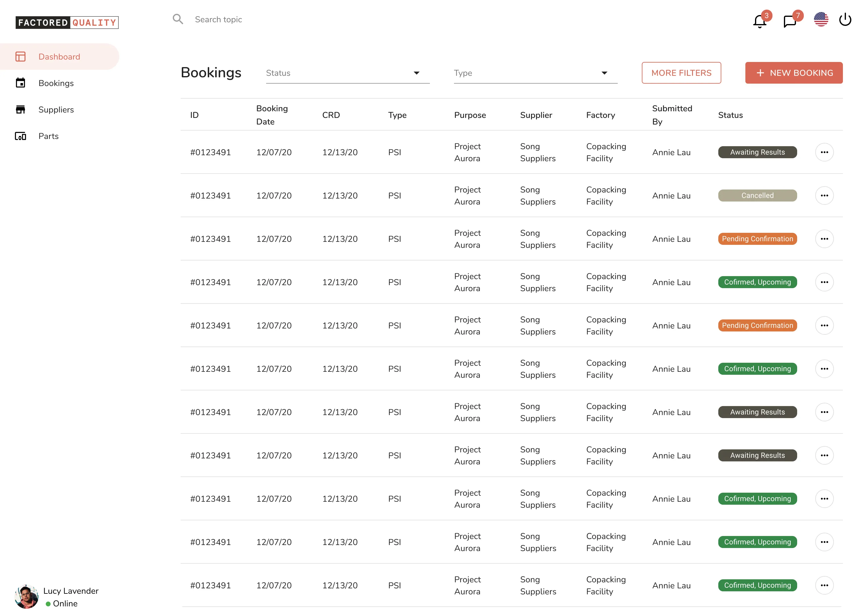
Task: Click Lucy Lavender's profile avatar
Action: point(26,596)
